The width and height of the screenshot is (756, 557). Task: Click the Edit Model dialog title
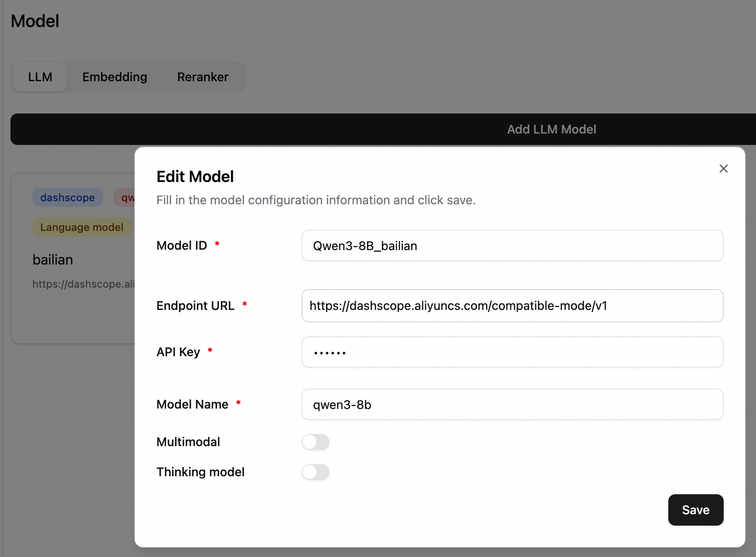(195, 177)
